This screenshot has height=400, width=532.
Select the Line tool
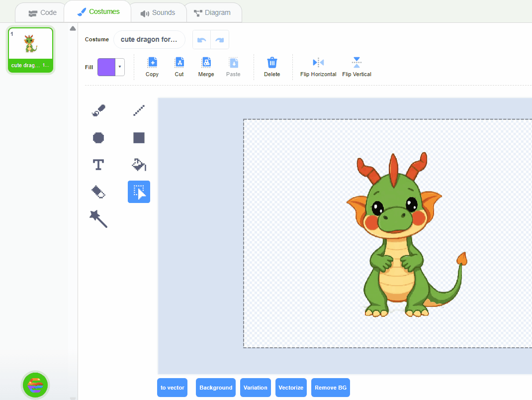139,110
